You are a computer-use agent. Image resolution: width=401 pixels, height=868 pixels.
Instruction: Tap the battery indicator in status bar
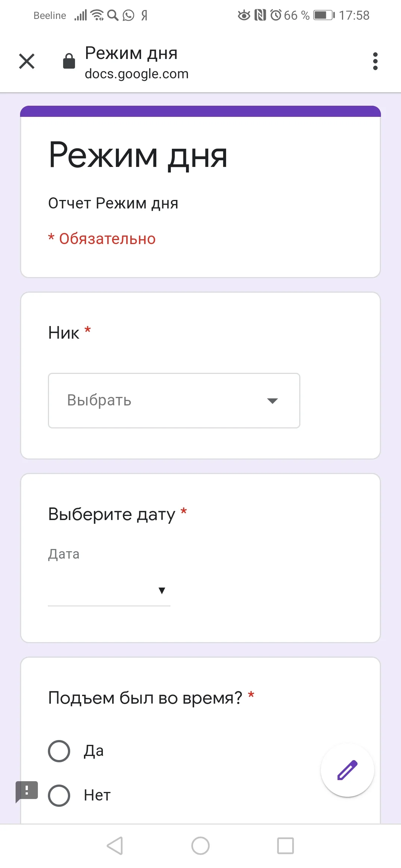(x=324, y=15)
